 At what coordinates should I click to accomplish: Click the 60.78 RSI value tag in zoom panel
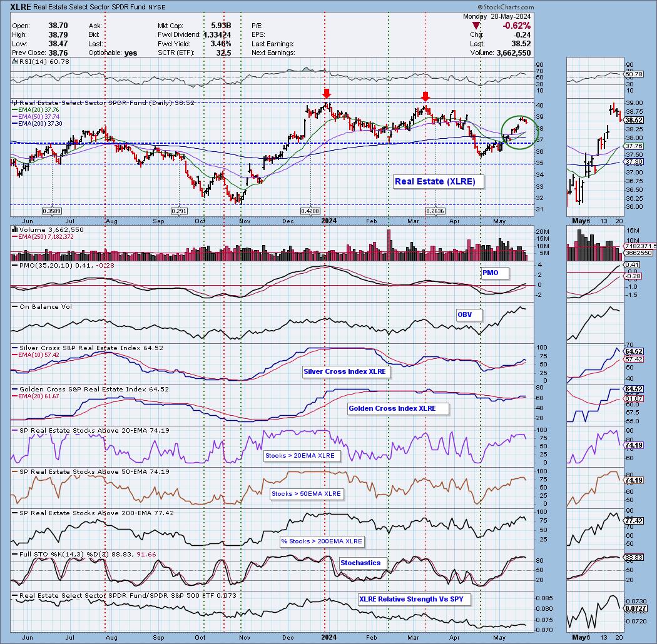pyautogui.click(x=633, y=74)
